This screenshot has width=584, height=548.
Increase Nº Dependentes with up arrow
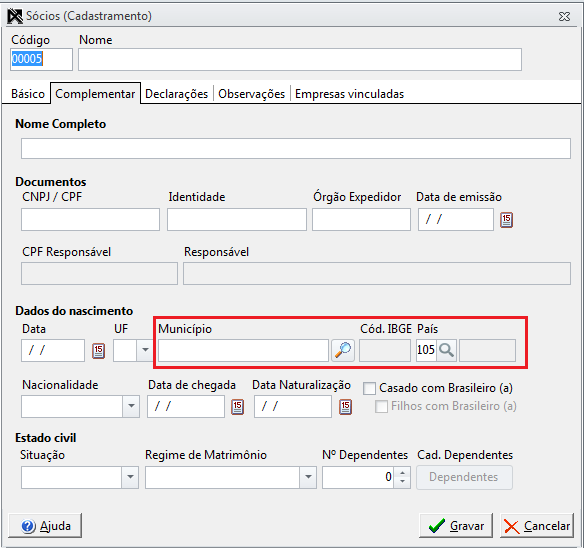(402, 473)
